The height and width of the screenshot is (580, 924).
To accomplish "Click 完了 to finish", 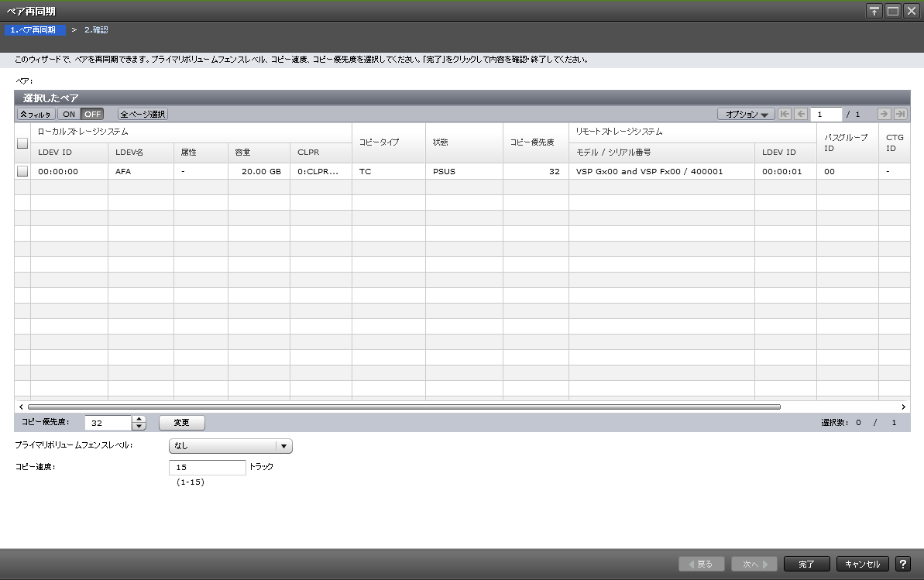I will pos(807,564).
